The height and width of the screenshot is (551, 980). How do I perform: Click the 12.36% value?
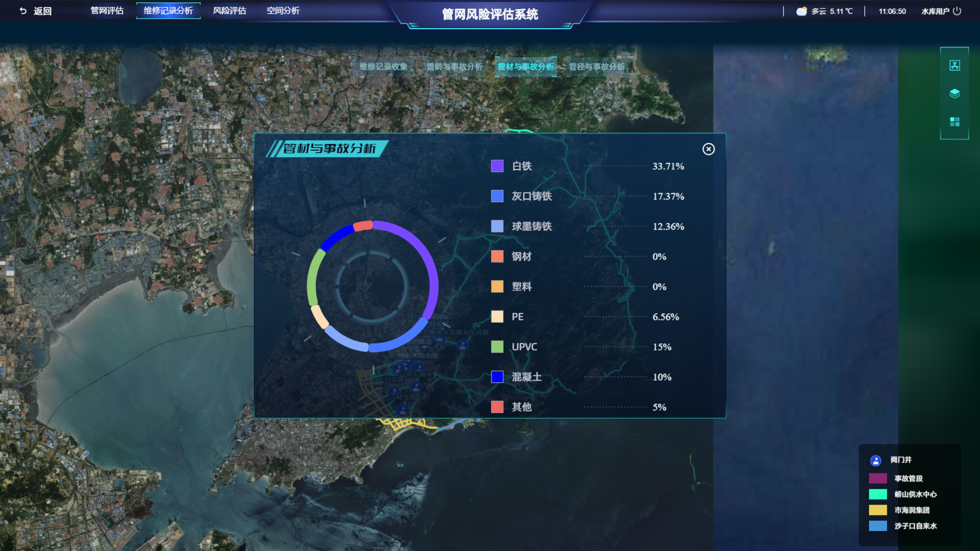click(668, 226)
